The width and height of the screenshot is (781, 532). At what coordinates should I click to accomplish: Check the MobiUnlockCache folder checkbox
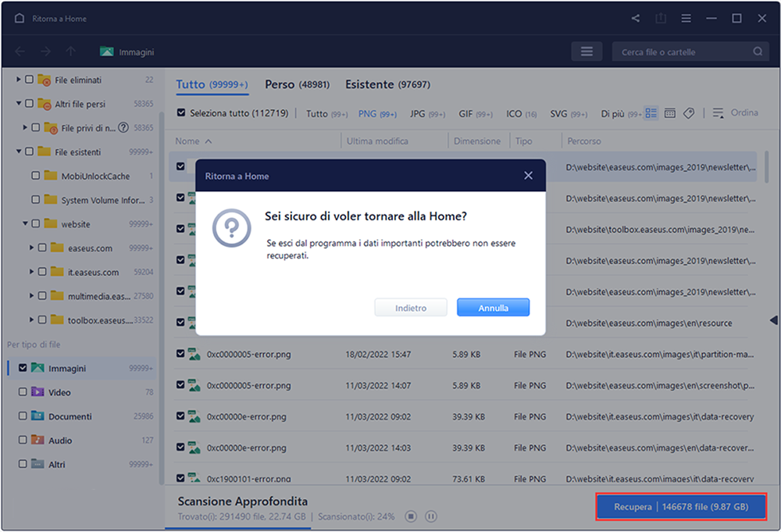click(x=35, y=175)
